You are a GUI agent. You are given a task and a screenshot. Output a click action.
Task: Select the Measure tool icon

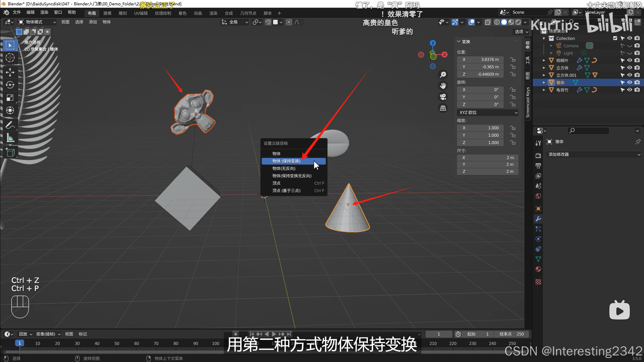tap(10, 138)
